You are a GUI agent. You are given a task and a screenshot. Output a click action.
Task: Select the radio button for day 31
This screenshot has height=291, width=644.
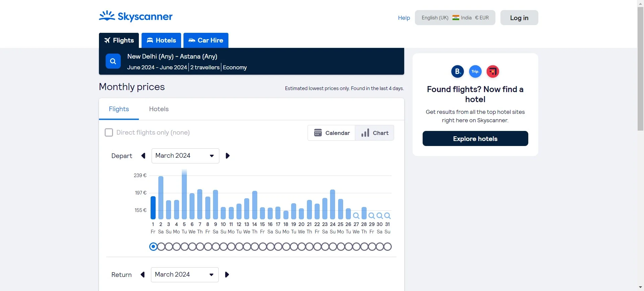(387, 247)
